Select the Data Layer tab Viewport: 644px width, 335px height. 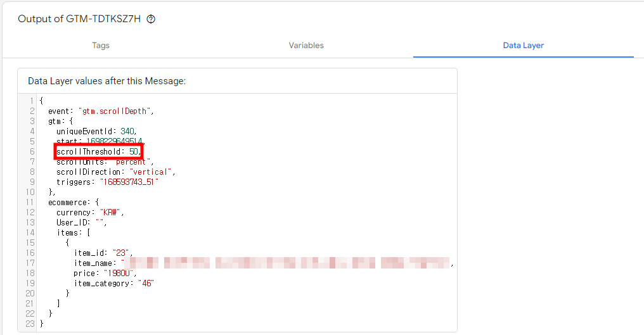(524, 46)
